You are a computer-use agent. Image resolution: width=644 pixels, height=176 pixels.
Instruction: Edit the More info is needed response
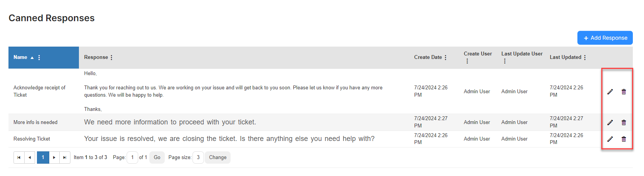(610, 122)
